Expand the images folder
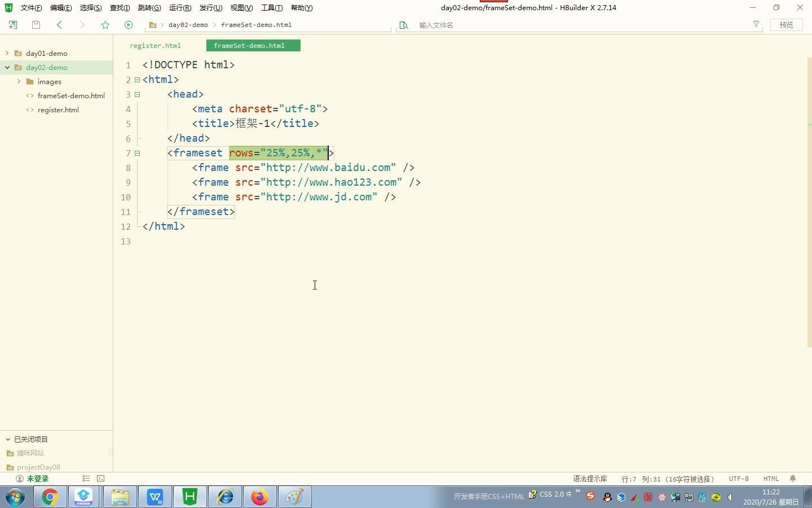The width and height of the screenshot is (812, 508). click(19, 81)
